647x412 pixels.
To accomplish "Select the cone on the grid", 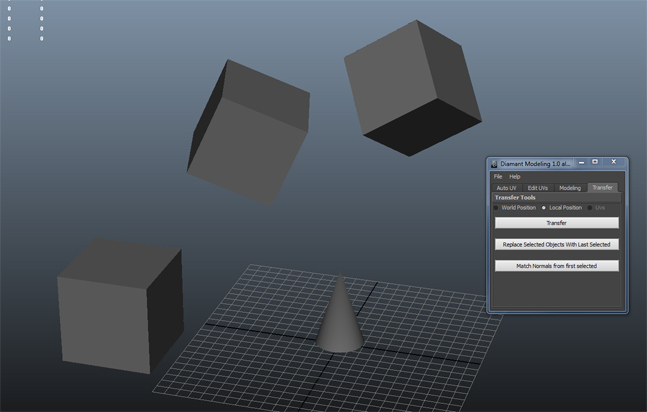I will [x=341, y=322].
